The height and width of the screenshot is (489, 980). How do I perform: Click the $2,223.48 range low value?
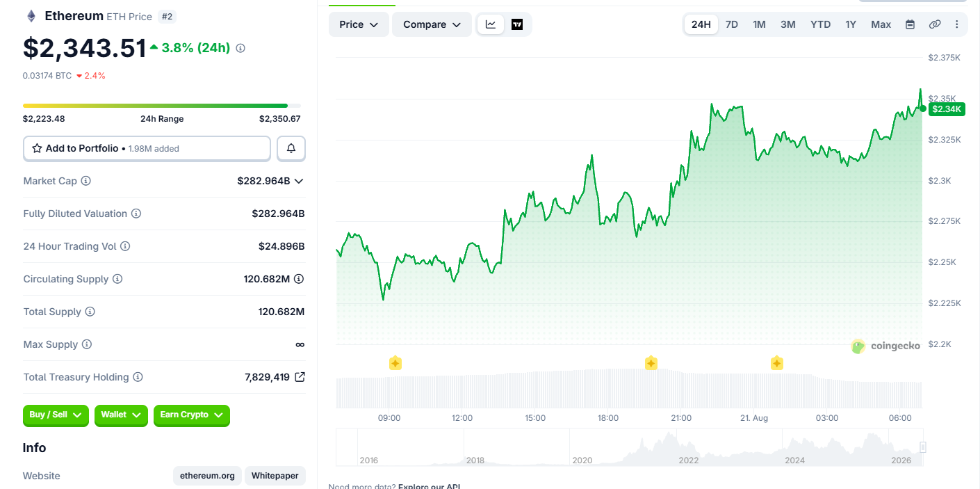44,119
